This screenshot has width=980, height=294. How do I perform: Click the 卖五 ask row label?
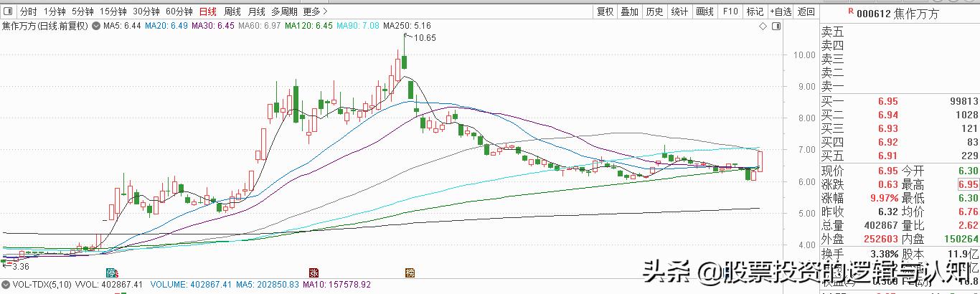[x=833, y=32]
